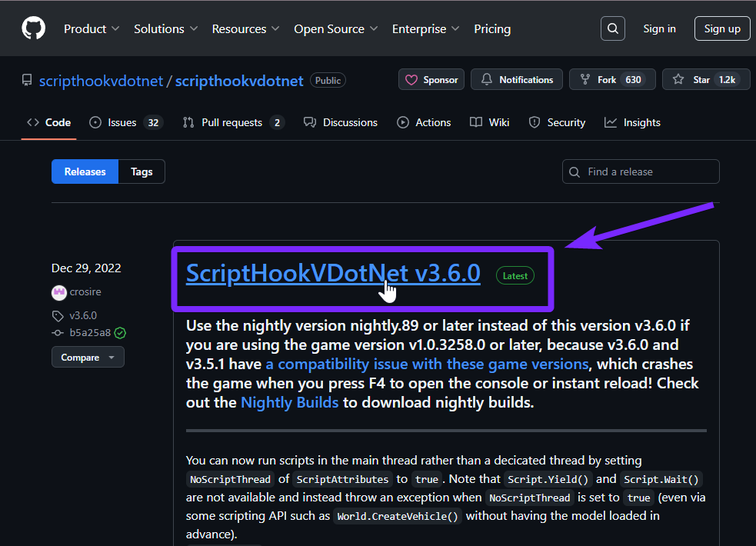Expand the Solutions menu

click(166, 29)
